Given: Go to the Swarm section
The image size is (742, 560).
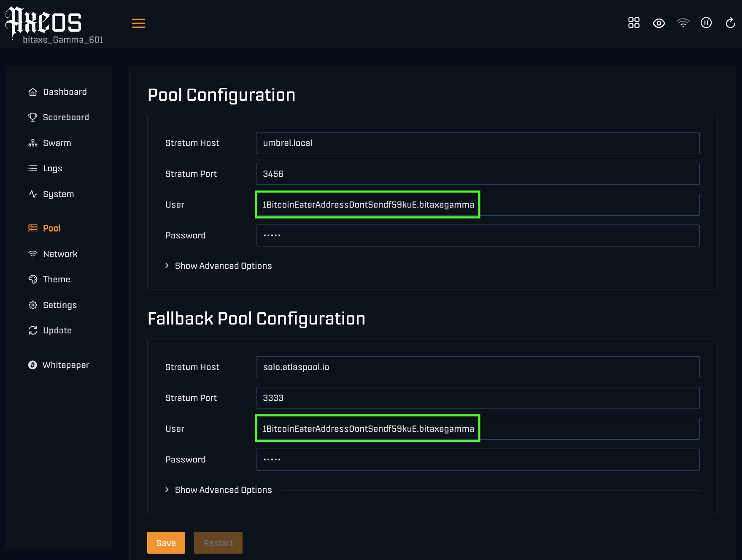Looking at the screenshot, I should [50, 143].
